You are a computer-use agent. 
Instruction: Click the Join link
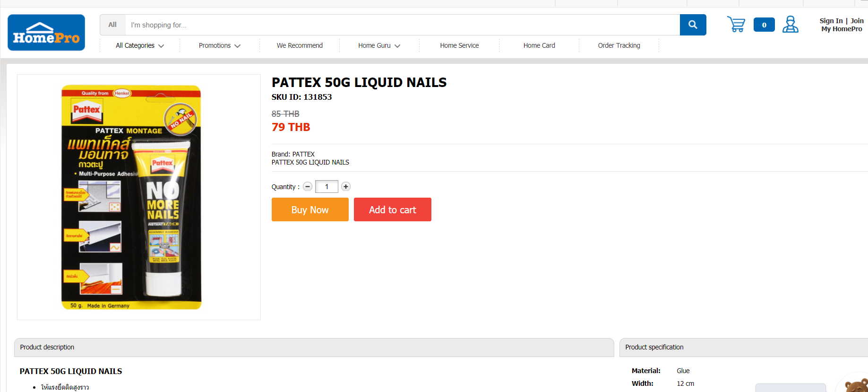(857, 21)
